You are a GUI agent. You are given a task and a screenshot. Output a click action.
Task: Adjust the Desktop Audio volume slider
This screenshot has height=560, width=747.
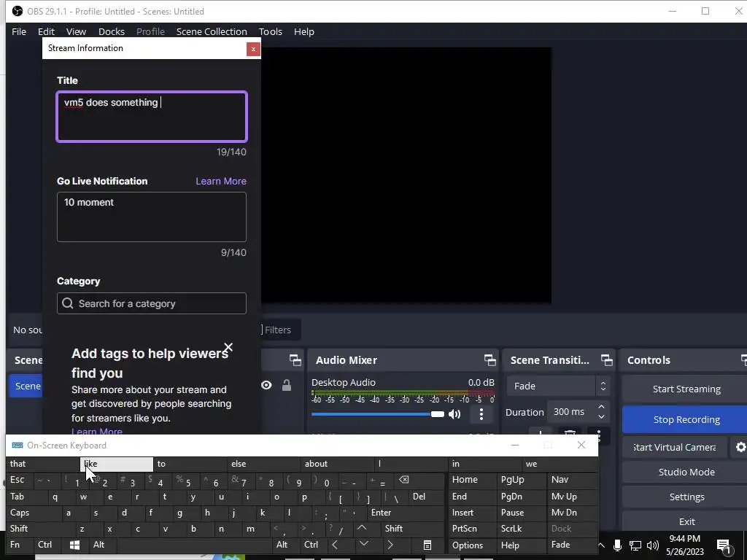(377, 414)
